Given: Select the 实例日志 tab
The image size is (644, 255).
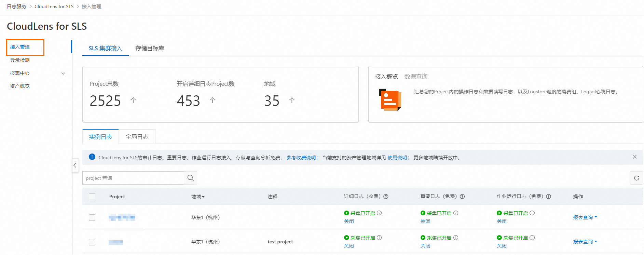Looking at the screenshot, I should coord(100,137).
